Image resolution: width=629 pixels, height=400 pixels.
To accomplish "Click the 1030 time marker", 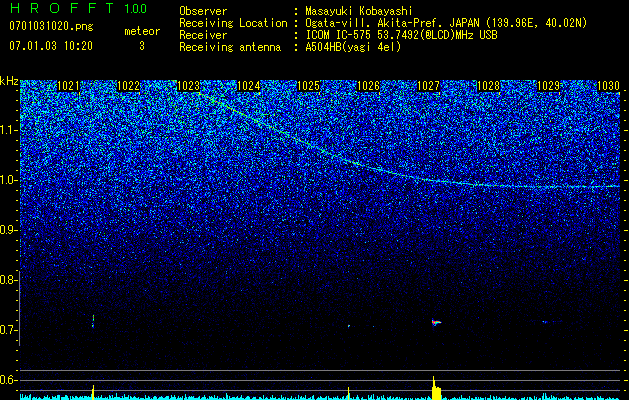I will click(x=609, y=86).
